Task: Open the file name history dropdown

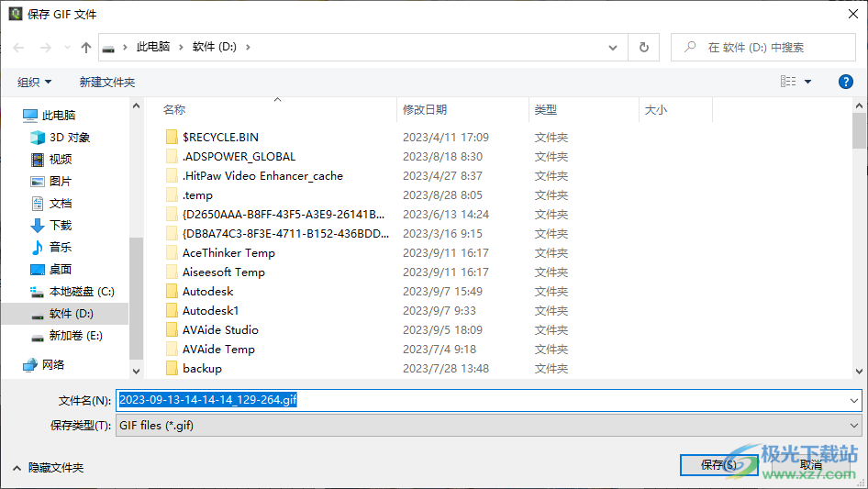Action: click(853, 400)
